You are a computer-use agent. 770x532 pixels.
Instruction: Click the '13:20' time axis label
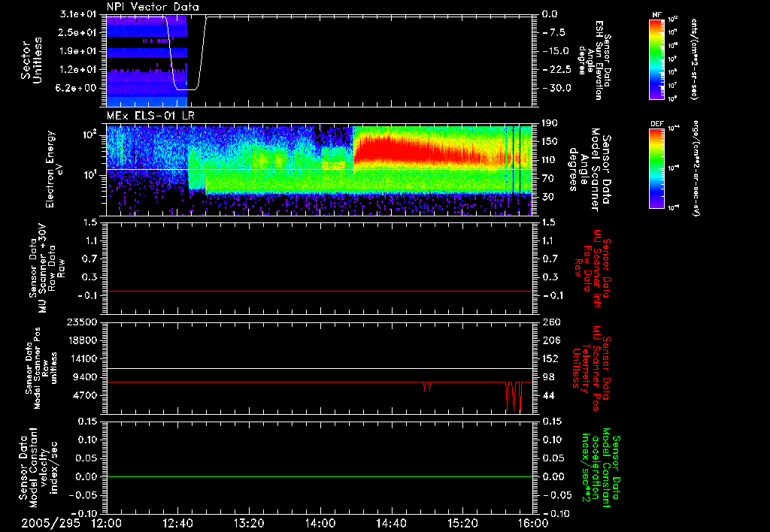click(x=248, y=523)
